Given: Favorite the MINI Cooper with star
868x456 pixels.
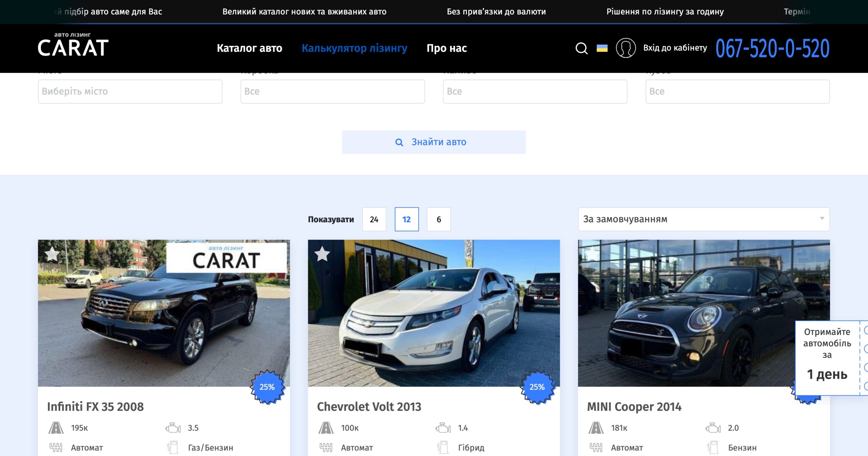Looking at the screenshot, I should click(x=592, y=254).
